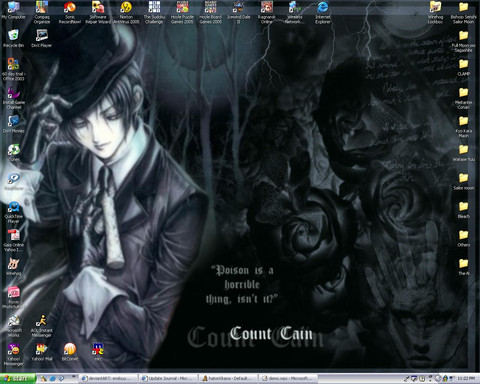The image size is (480, 384).
Task: Expand the Quick Launch overflow chevron
Action: pos(74,377)
